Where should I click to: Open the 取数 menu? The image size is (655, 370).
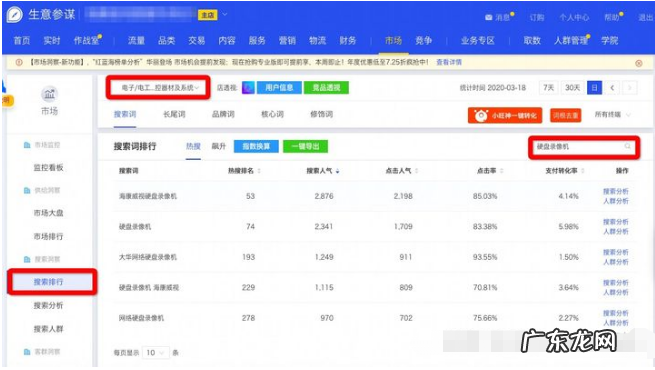532,41
